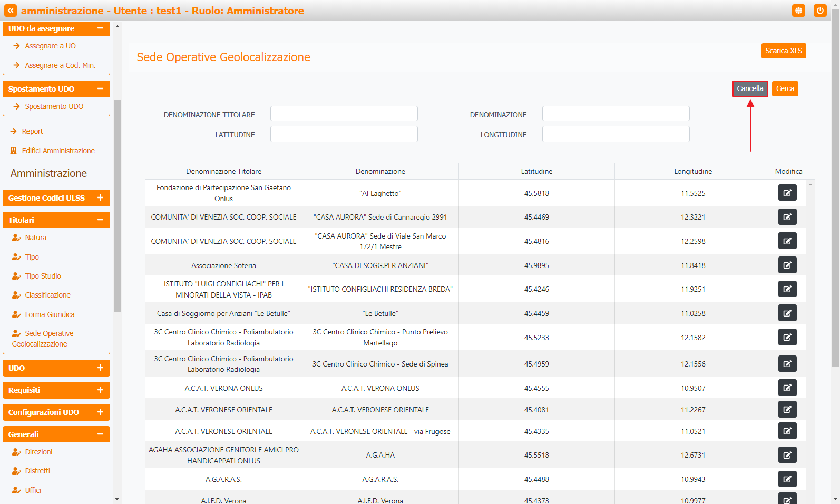Download table with Scarica XLS button
840x504 pixels.
(x=783, y=51)
